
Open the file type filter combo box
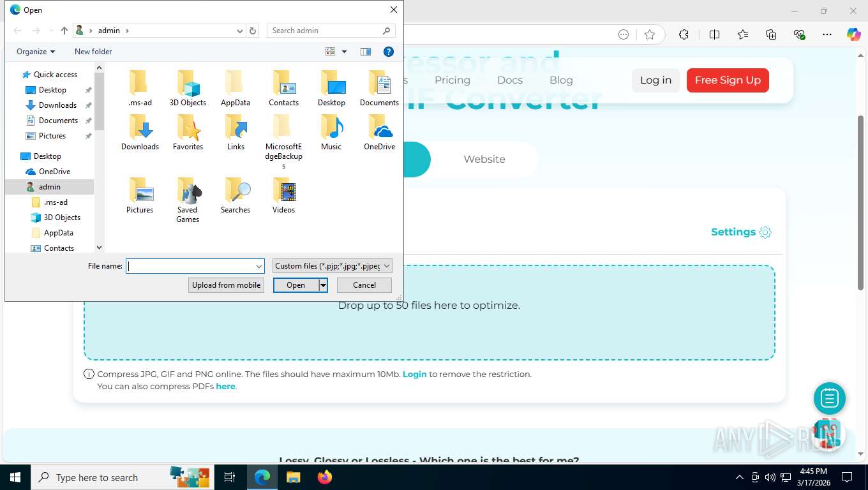pyautogui.click(x=333, y=266)
